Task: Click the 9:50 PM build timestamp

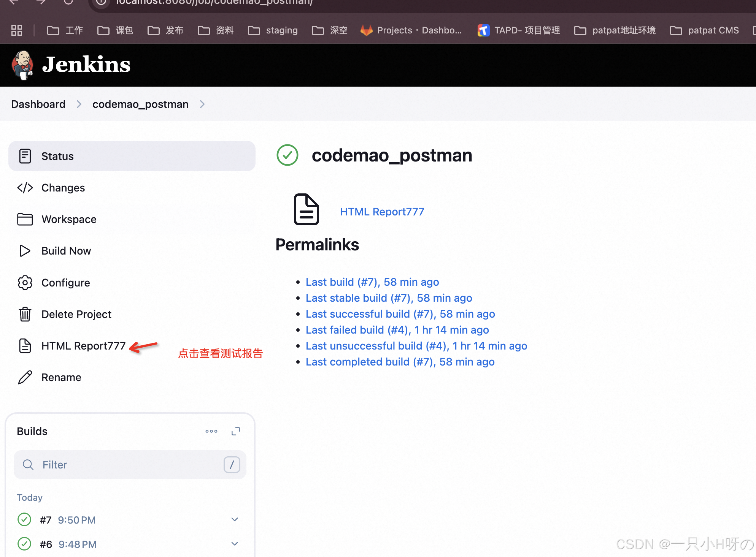Action: [x=77, y=520]
